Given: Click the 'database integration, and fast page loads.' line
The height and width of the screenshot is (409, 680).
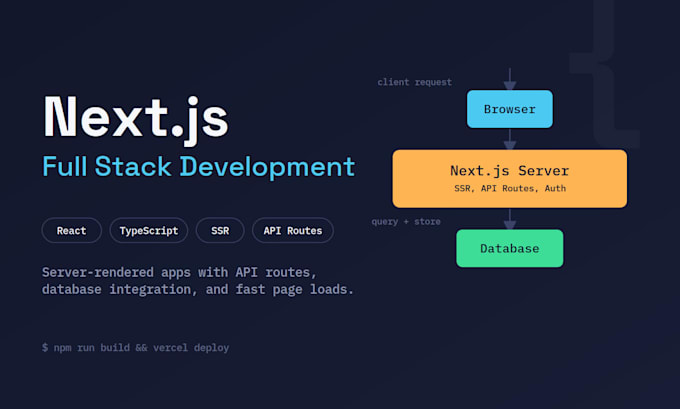Looking at the screenshot, I should (198, 289).
